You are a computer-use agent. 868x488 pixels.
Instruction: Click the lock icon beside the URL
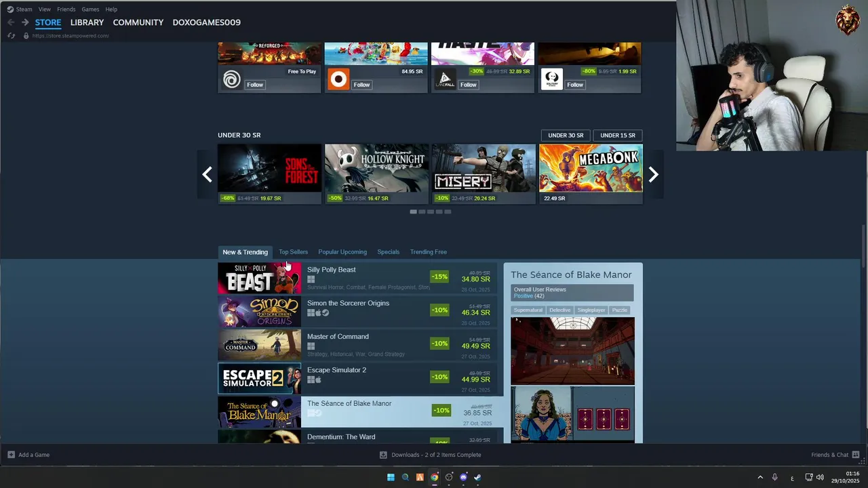[26, 35]
